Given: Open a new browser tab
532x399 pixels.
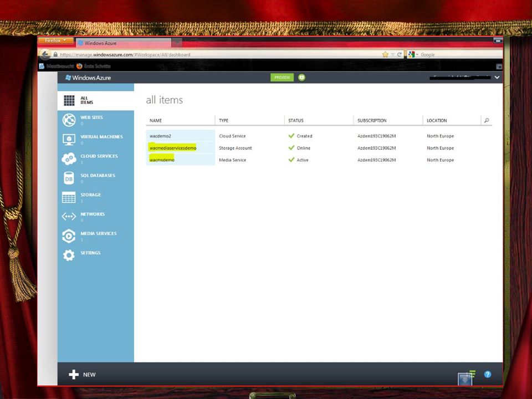Looking at the screenshot, I should 177,43.
